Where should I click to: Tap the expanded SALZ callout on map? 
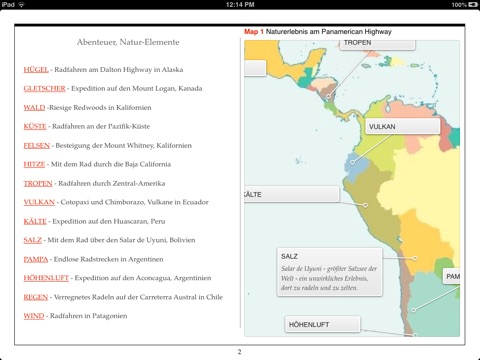[330, 272]
